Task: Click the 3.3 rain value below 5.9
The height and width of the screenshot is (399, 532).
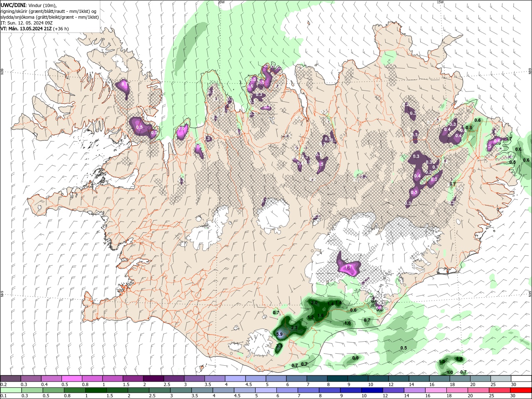Action: click(x=279, y=346)
